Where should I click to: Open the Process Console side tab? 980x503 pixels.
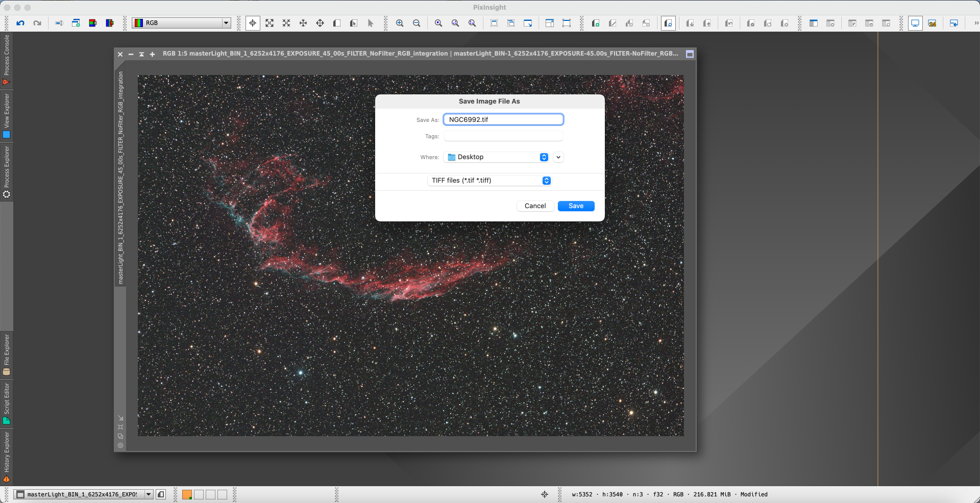click(x=6, y=61)
